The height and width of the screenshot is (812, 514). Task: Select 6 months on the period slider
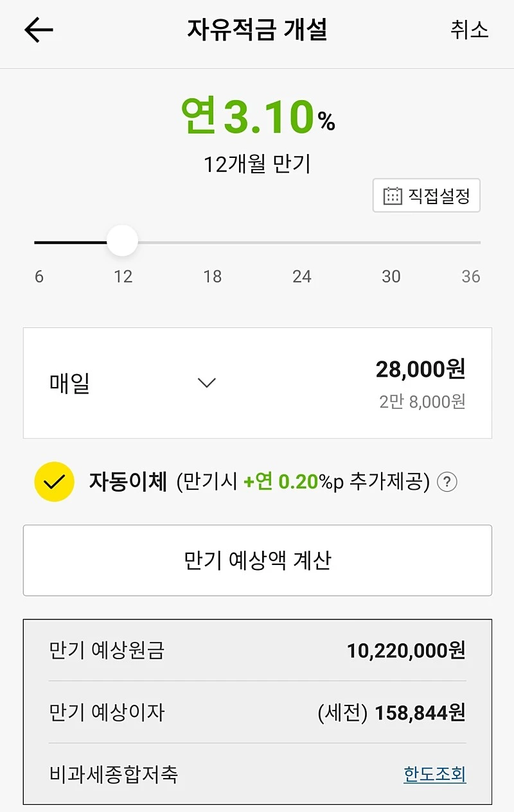click(x=39, y=277)
